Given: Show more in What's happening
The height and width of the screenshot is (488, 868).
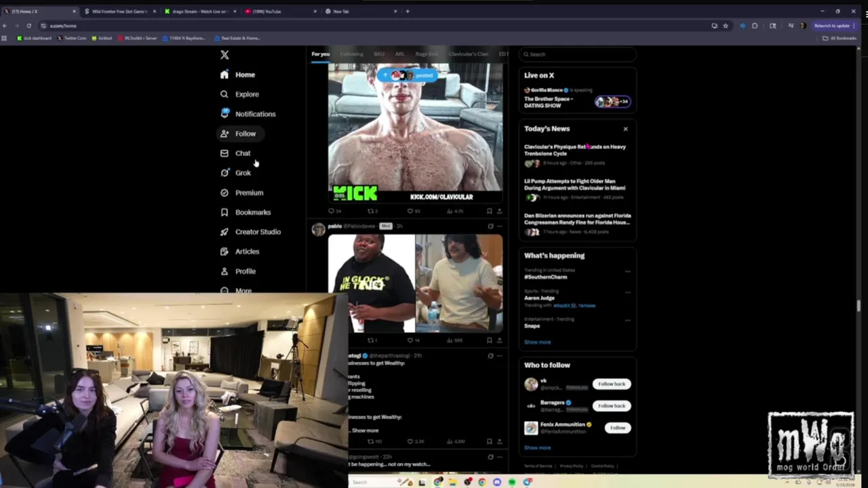Looking at the screenshot, I should point(537,342).
